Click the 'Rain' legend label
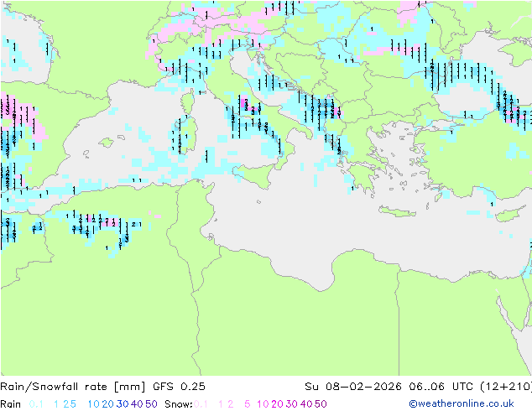 pos(11,404)
